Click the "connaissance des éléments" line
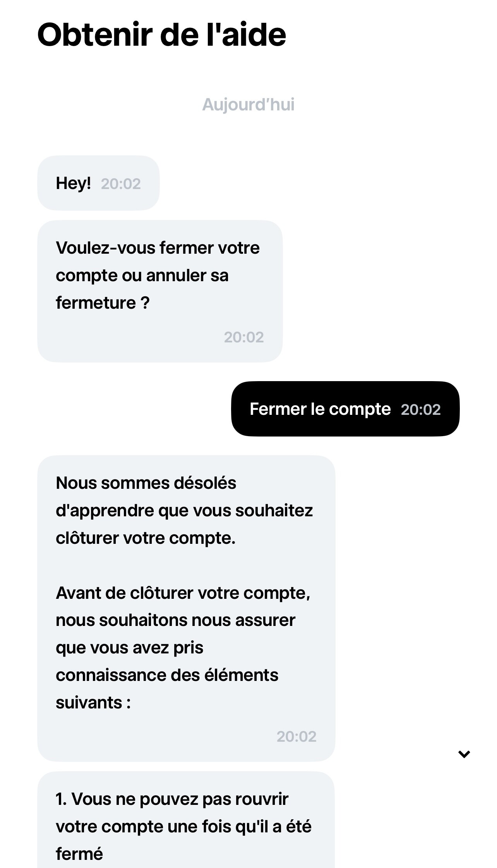Image resolution: width=497 pixels, height=868 pixels. pyautogui.click(x=167, y=675)
